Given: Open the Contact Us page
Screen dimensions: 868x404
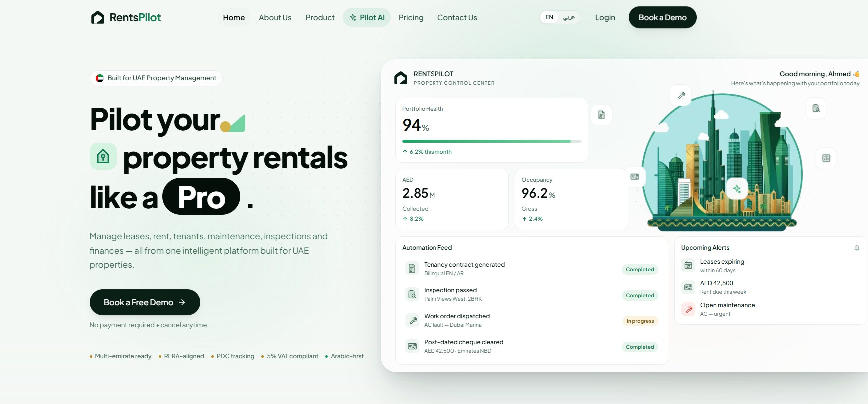Looking at the screenshot, I should (457, 18).
